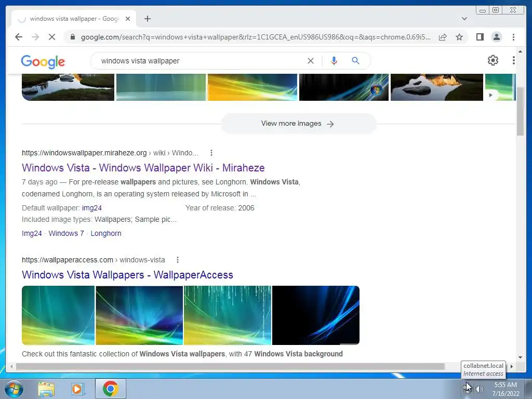Launch Windows Media Player from taskbar
The height and width of the screenshot is (399, 532).
click(78, 389)
